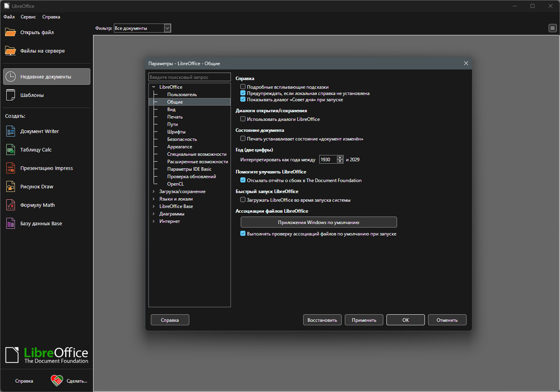560x392 pixels.
Task: Select Печать in options tree
Action: pos(175,117)
